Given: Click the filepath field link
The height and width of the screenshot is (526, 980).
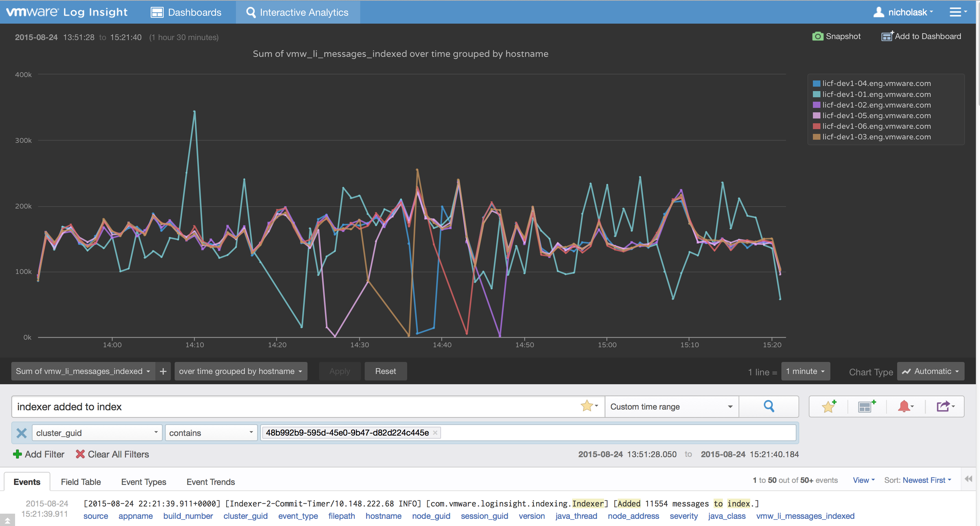Looking at the screenshot, I should [x=342, y=516].
